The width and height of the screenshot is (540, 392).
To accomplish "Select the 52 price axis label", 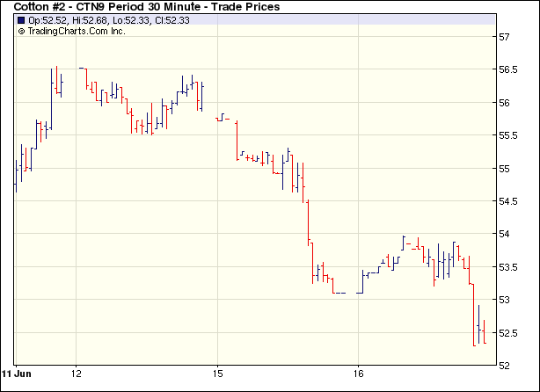I will [x=505, y=365].
